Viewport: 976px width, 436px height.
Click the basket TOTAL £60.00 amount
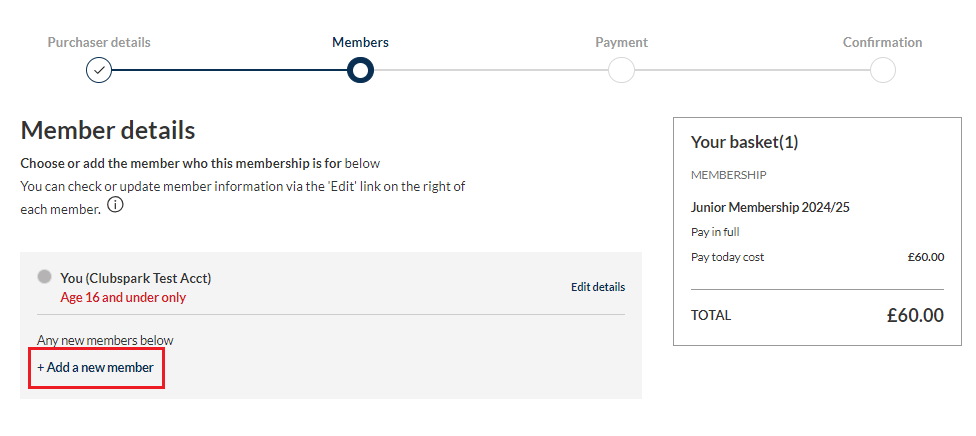[914, 315]
